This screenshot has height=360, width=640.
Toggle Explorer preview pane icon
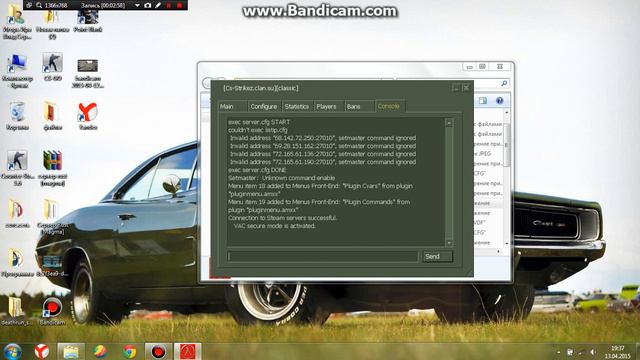pos(483,100)
